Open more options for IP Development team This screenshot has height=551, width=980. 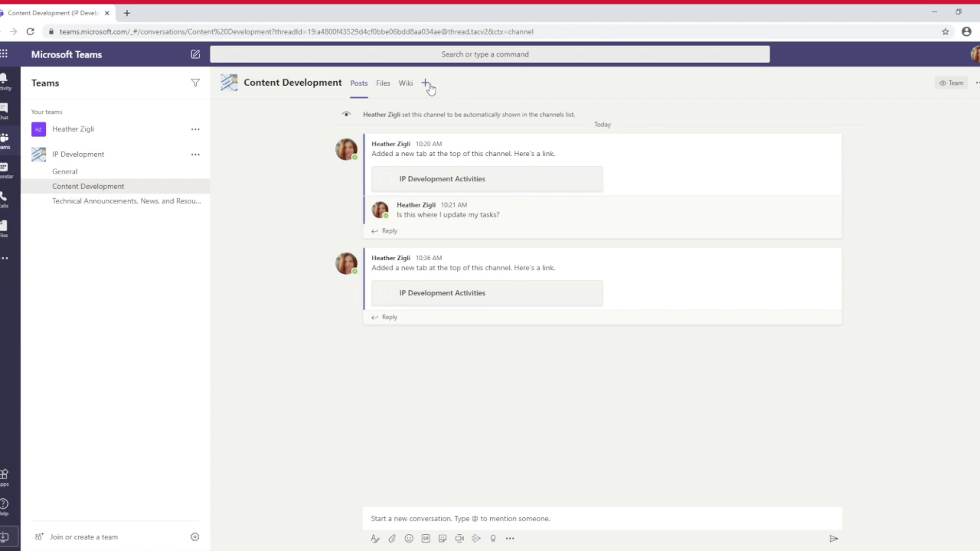pos(195,155)
